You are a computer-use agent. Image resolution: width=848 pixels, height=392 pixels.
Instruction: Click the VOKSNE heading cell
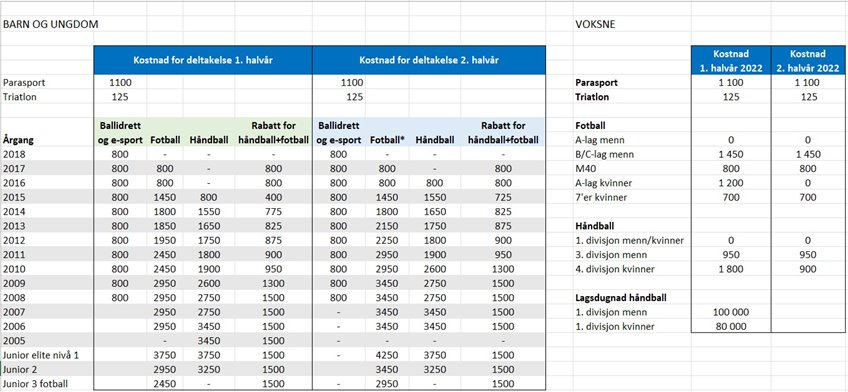(x=595, y=24)
